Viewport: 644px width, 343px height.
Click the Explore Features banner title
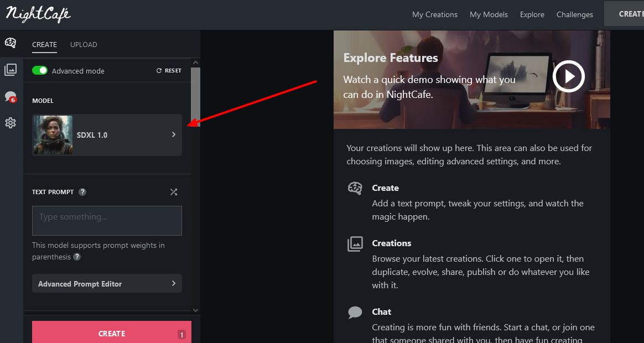391,58
